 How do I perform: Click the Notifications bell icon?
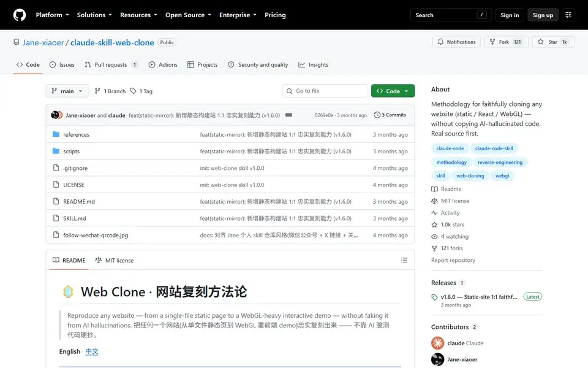440,42
